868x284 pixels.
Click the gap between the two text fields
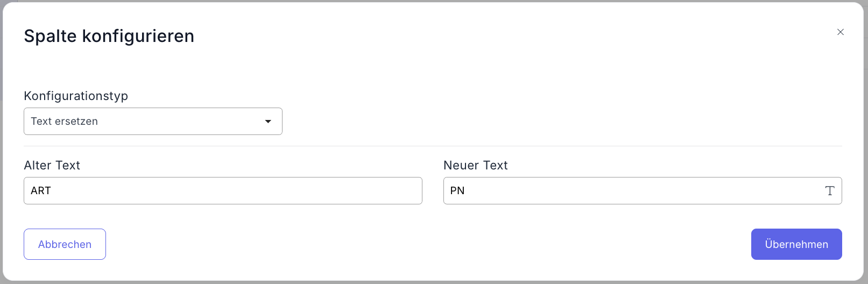coord(433,191)
